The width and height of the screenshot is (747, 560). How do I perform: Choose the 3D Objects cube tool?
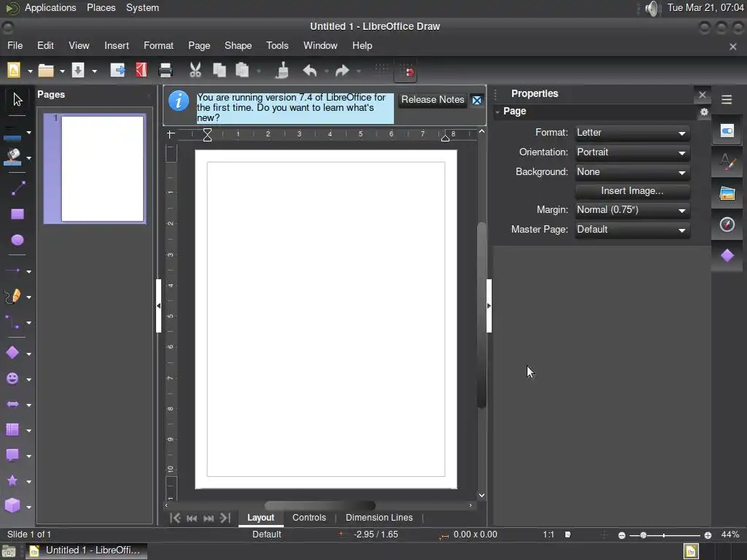point(12,506)
